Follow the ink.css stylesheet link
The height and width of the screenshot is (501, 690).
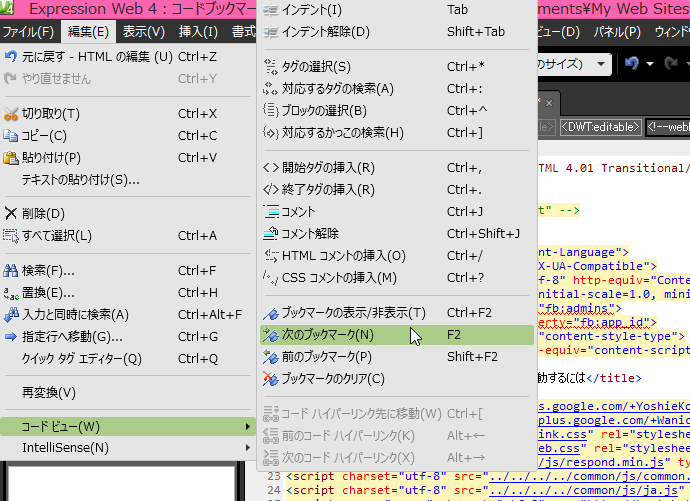coord(562,434)
